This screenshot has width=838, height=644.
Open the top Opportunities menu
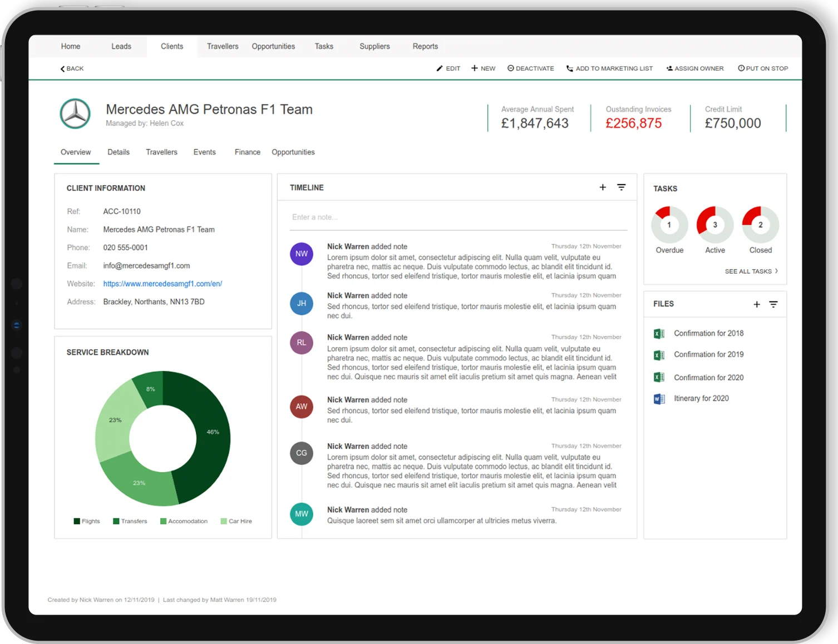point(273,46)
